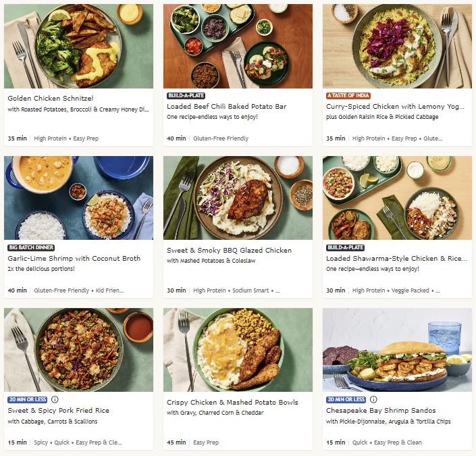The image size is (476, 456).
Task: Open Sweet & Smoky BBQ Glazed Chicken title
Action: [229, 251]
